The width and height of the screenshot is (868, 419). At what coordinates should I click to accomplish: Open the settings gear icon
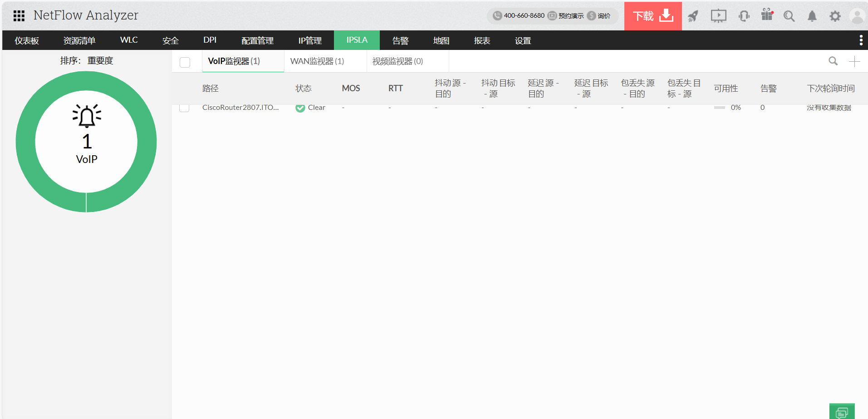(x=835, y=16)
